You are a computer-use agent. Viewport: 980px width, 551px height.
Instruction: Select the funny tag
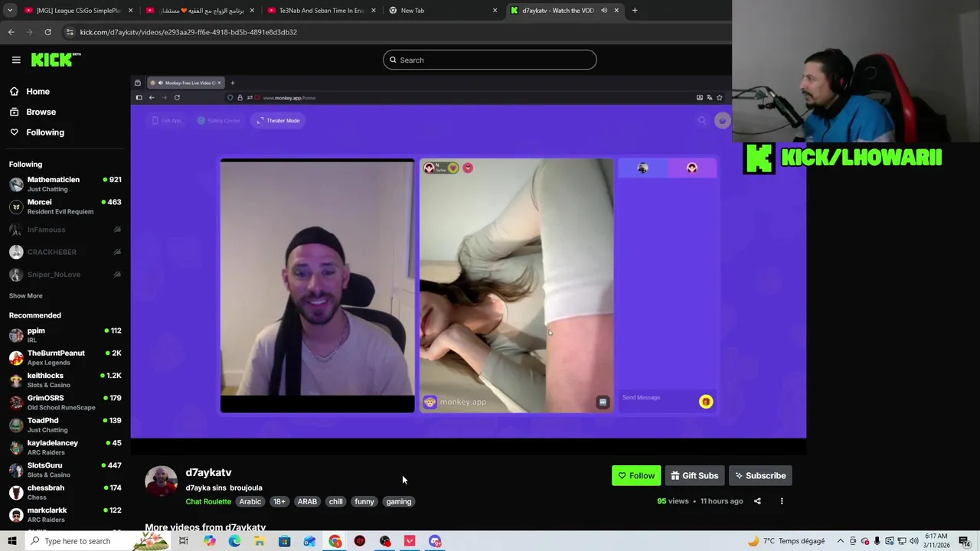click(x=364, y=501)
